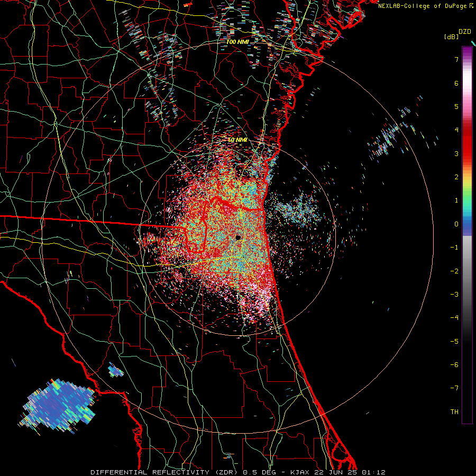Select the 7 tick label on the scale

click(x=456, y=59)
